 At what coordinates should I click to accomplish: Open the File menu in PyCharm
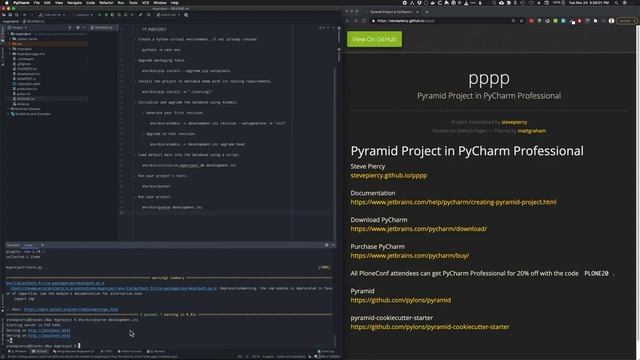(x=37, y=2)
